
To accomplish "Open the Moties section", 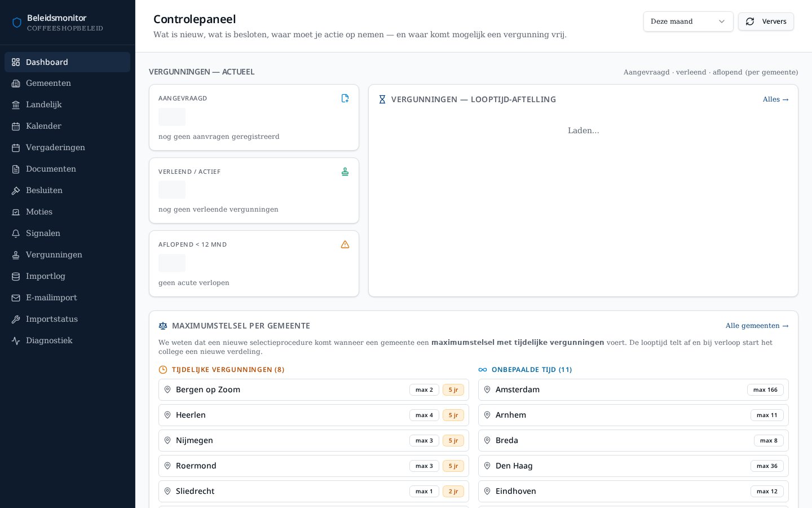I will coord(67,212).
